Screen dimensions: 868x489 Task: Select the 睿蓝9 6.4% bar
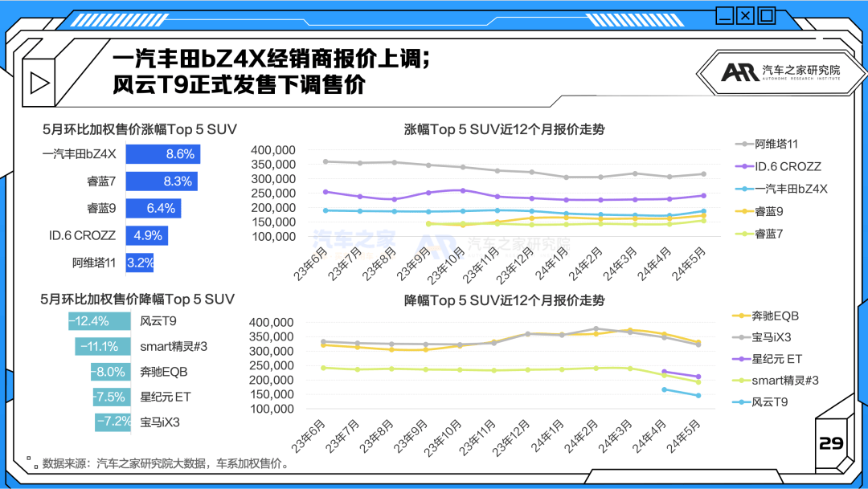coord(154,209)
